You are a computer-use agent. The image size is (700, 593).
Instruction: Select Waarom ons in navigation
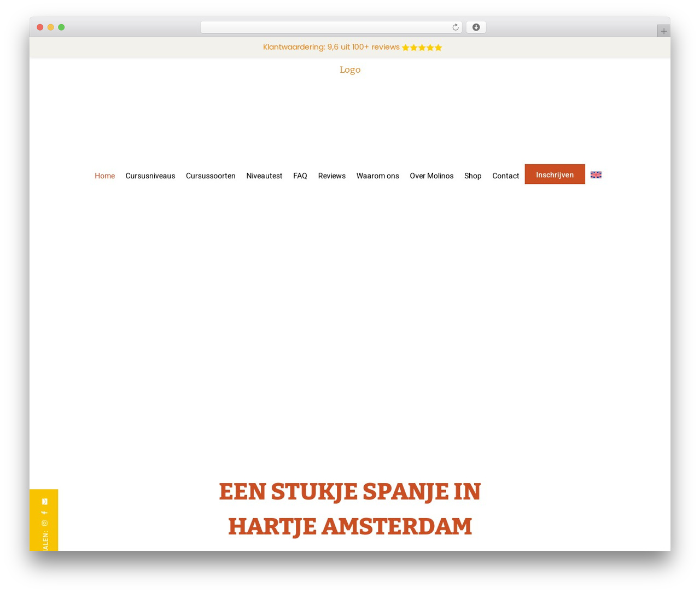378,176
